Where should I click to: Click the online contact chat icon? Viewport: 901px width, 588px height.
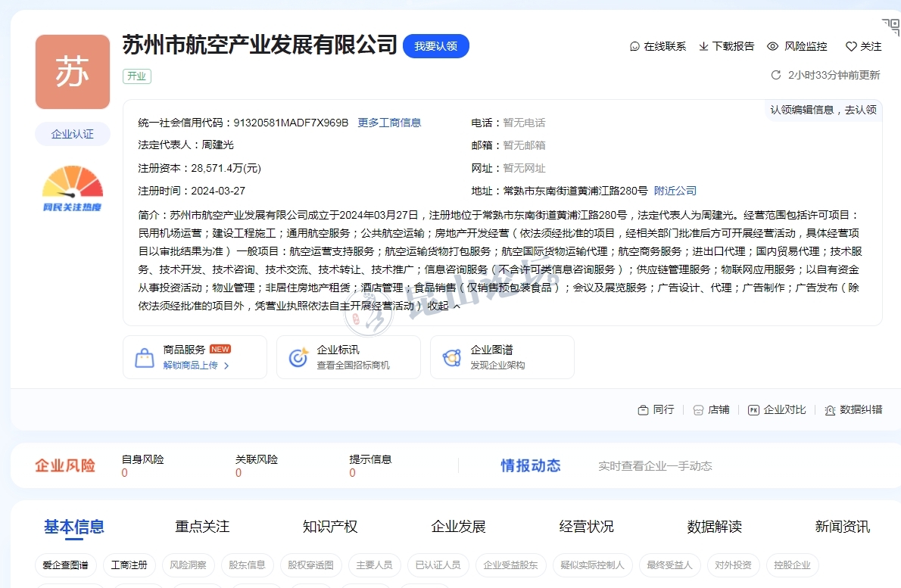pos(634,46)
